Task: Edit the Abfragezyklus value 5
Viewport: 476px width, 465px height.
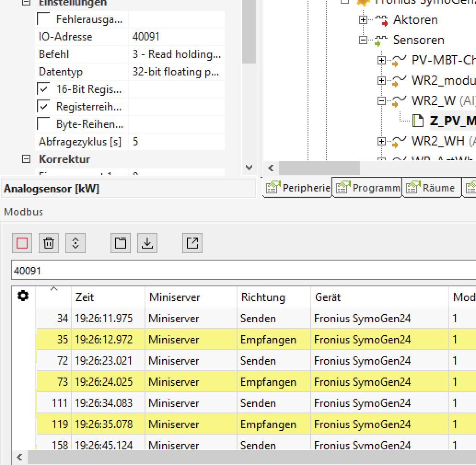Action: coord(176,142)
